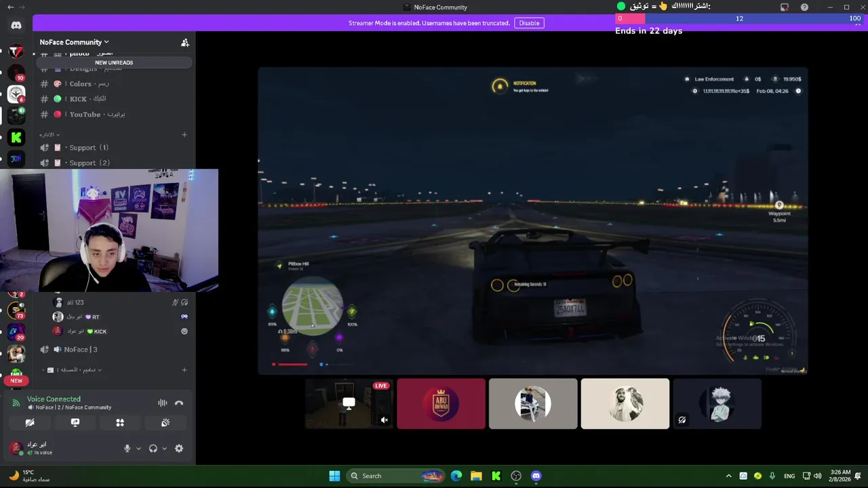
Task: Go back using the navigation arrow
Action: [10, 7]
